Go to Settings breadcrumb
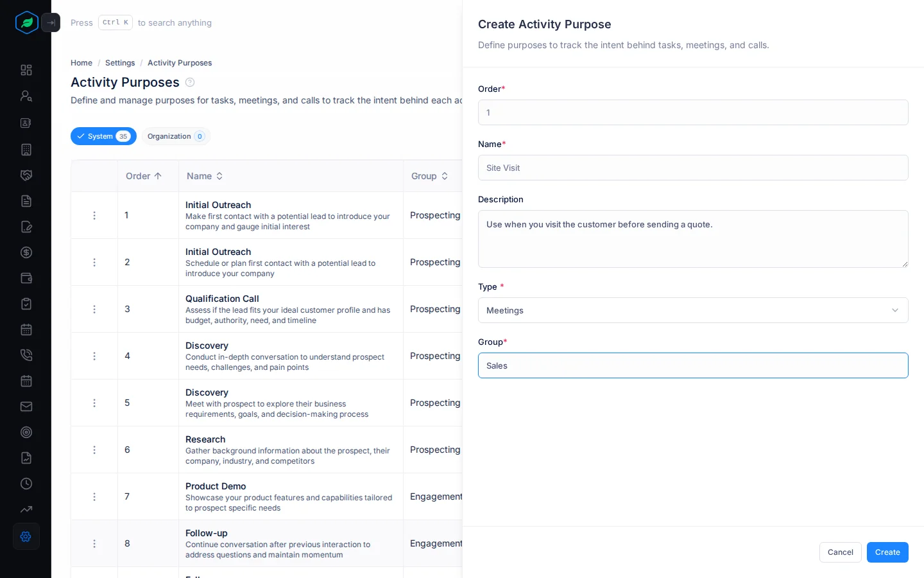 pyautogui.click(x=120, y=63)
